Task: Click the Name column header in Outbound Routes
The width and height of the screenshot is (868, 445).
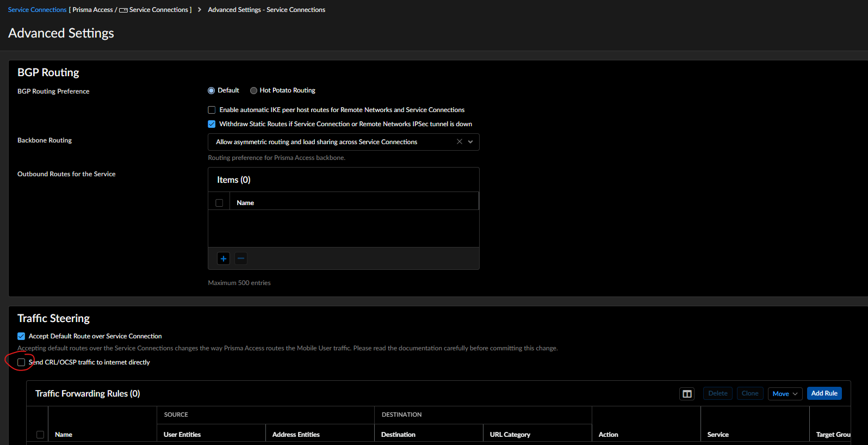Action: click(x=245, y=203)
